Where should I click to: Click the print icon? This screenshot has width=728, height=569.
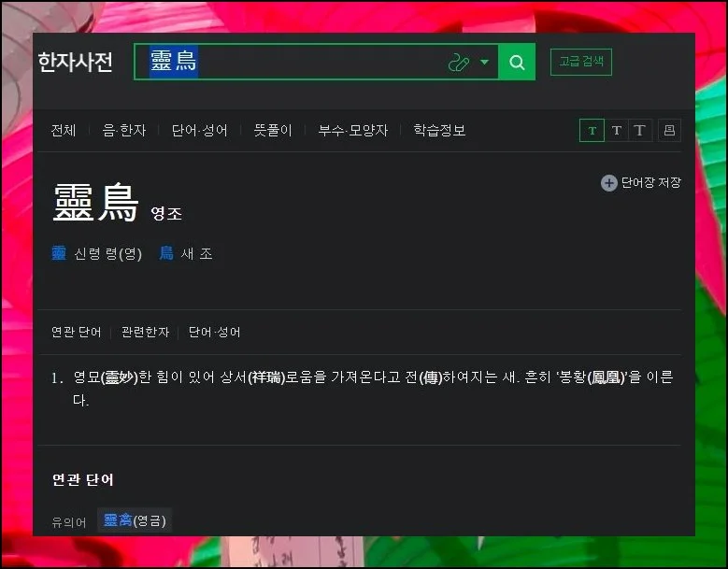tap(669, 131)
